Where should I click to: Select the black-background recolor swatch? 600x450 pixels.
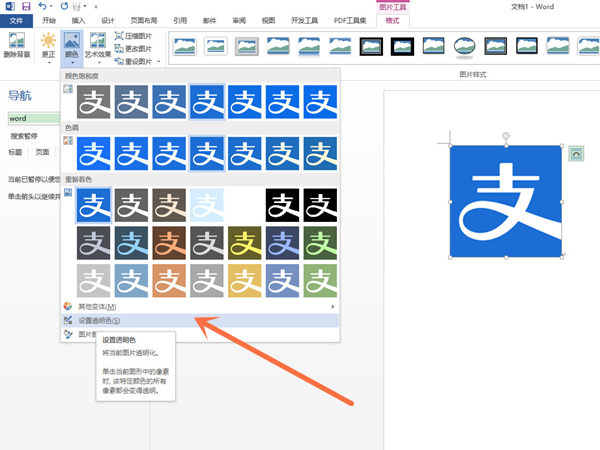click(x=283, y=205)
